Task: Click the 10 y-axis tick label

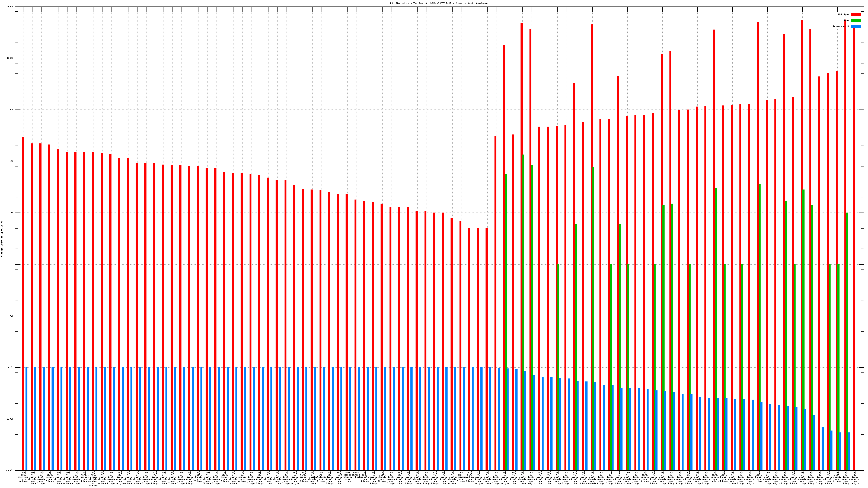Action: click(12, 213)
